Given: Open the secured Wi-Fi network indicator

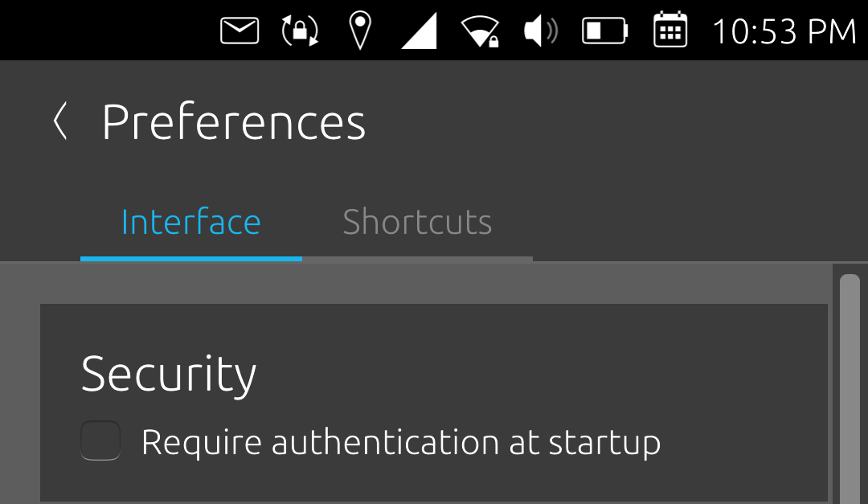Looking at the screenshot, I should coord(480,31).
